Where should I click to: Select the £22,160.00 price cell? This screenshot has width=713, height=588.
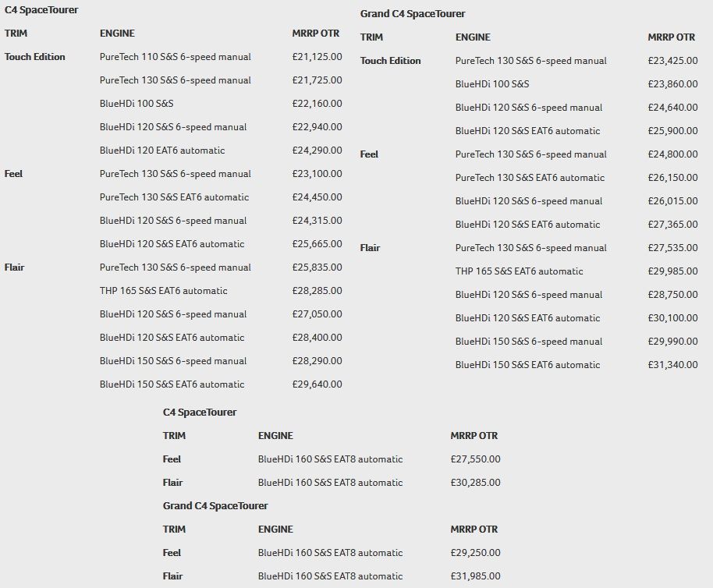tap(317, 104)
